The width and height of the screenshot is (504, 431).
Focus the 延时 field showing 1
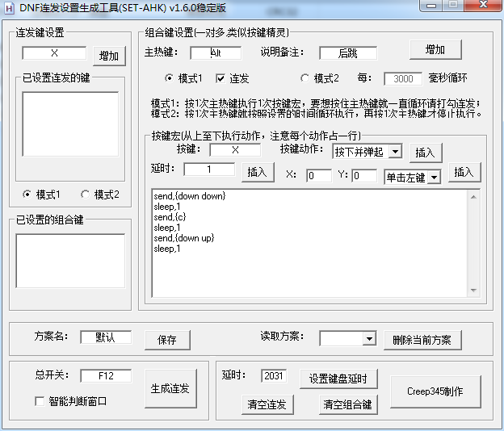(x=209, y=169)
